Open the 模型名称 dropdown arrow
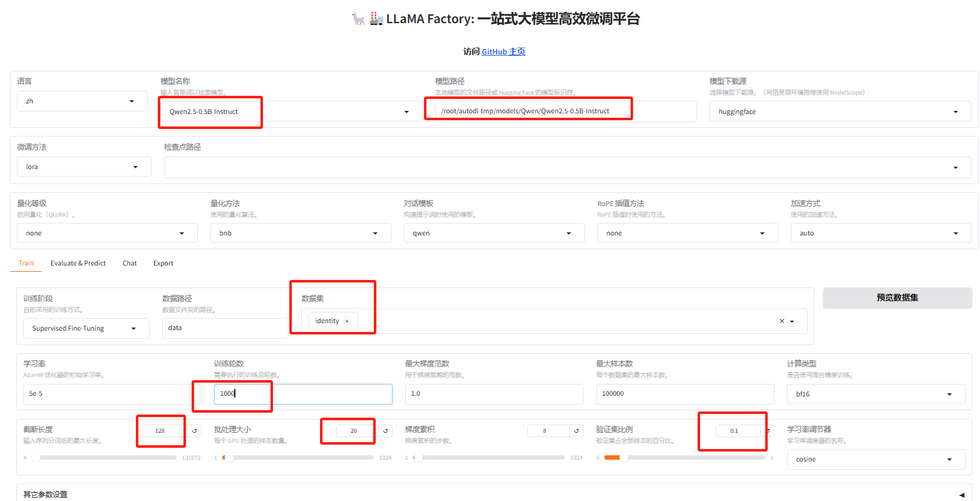Screen dimensions: 980x501 click(x=406, y=111)
